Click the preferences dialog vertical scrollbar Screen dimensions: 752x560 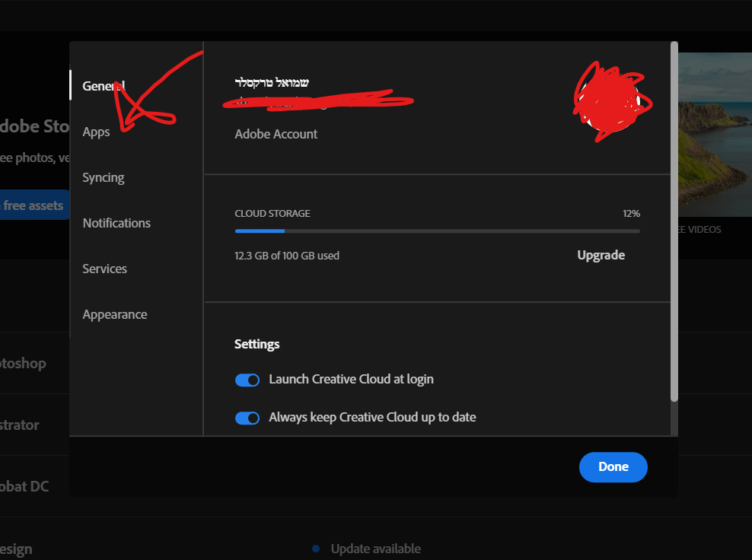click(674, 221)
